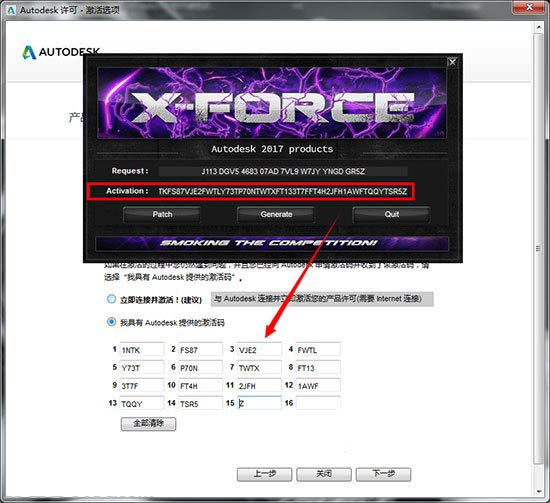Click the 关闭 close button
550x503 pixels.
click(324, 474)
